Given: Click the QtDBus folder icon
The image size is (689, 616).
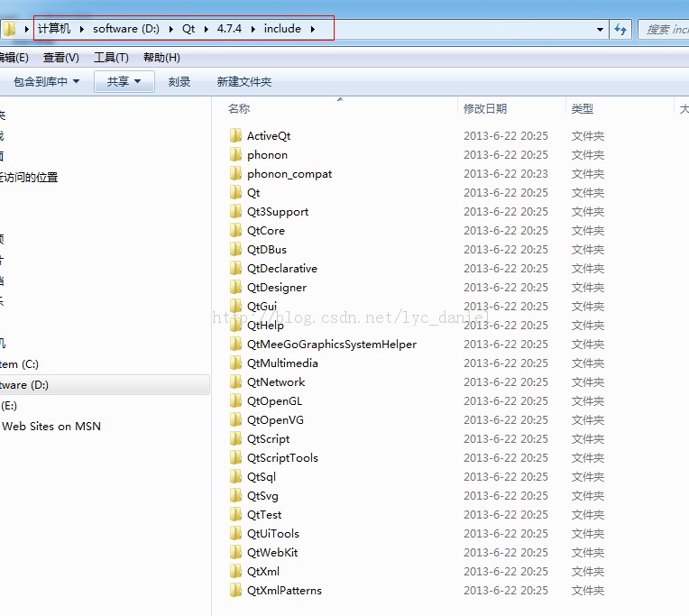Looking at the screenshot, I should click(x=235, y=249).
